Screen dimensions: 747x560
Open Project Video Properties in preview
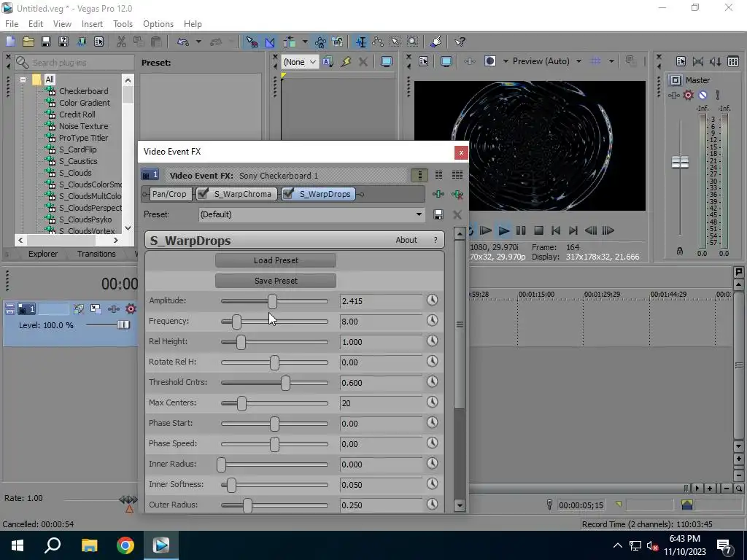coord(424,61)
